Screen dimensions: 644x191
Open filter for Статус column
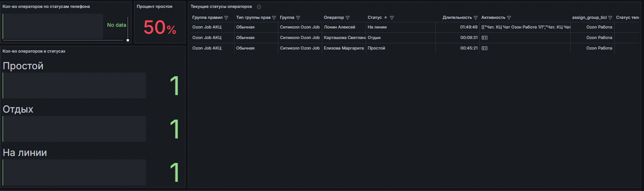point(392,18)
